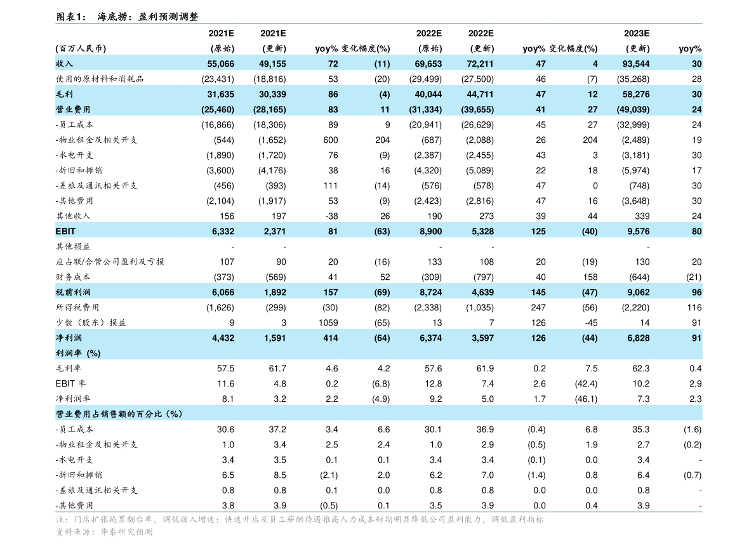
Task: Select the 收入 row label
Action: tap(64, 63)
